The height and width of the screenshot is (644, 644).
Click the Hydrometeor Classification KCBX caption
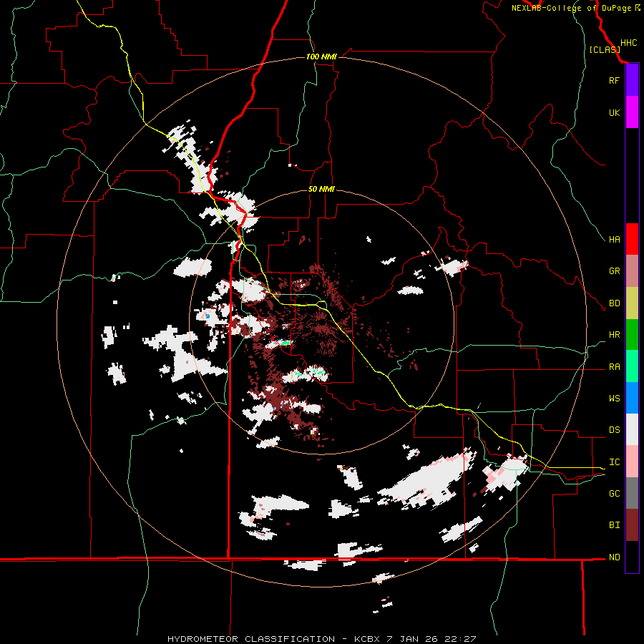point(321,639)
